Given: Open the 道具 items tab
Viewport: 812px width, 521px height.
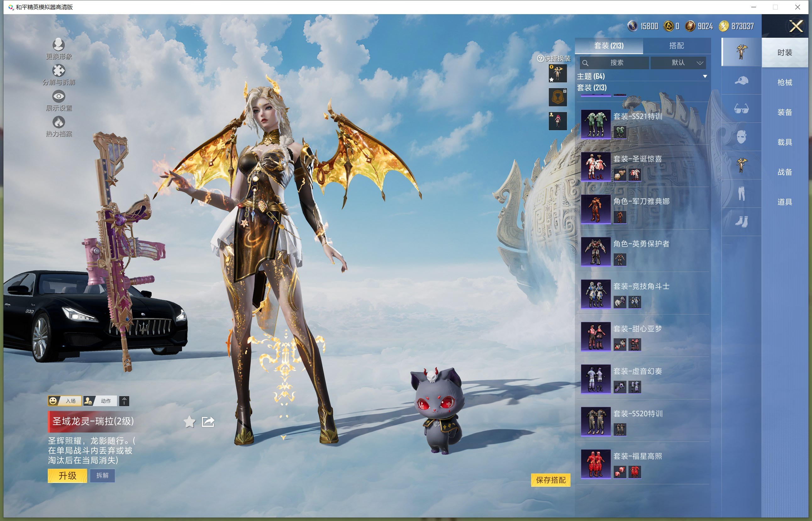Looking at the screenshot, I should click(x=785, y=202).
